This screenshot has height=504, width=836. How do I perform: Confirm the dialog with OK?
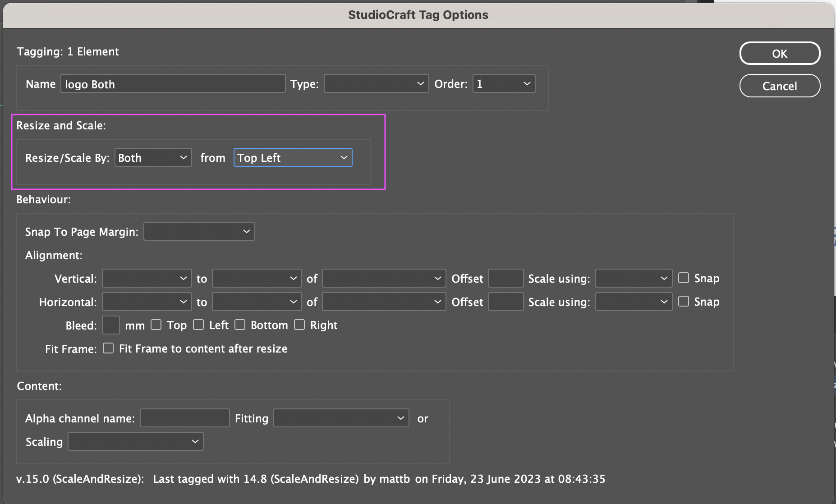[x=780, y=53]
